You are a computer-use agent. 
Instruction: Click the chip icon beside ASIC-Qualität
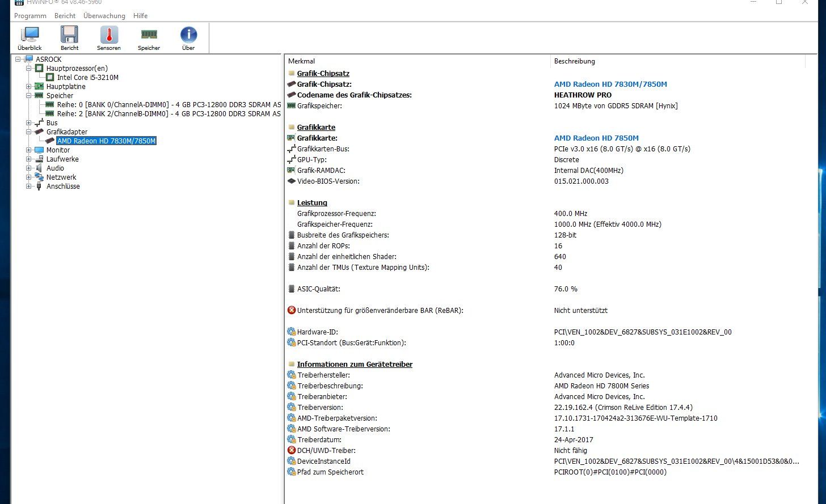pos(292,289)
